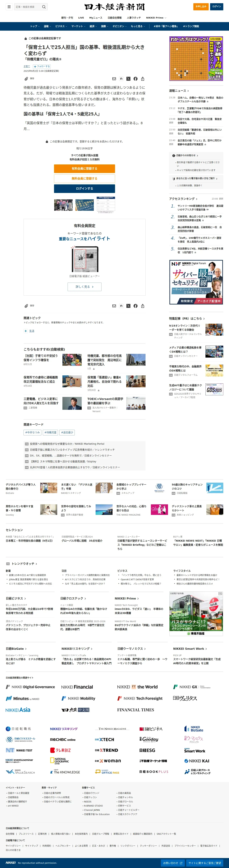Share to note icon under the headline
Image resolution: width=229 pixels, height=868 pixels.
pyautogui.click(x=121, y=79)
